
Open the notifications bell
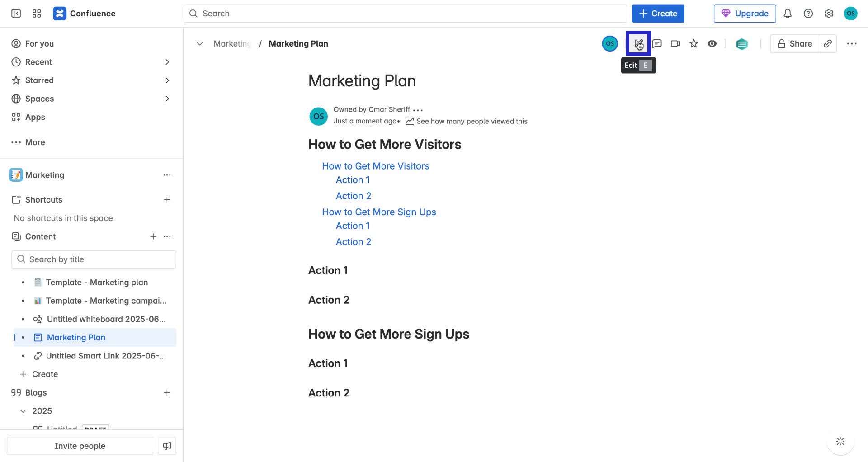[787, 14]
